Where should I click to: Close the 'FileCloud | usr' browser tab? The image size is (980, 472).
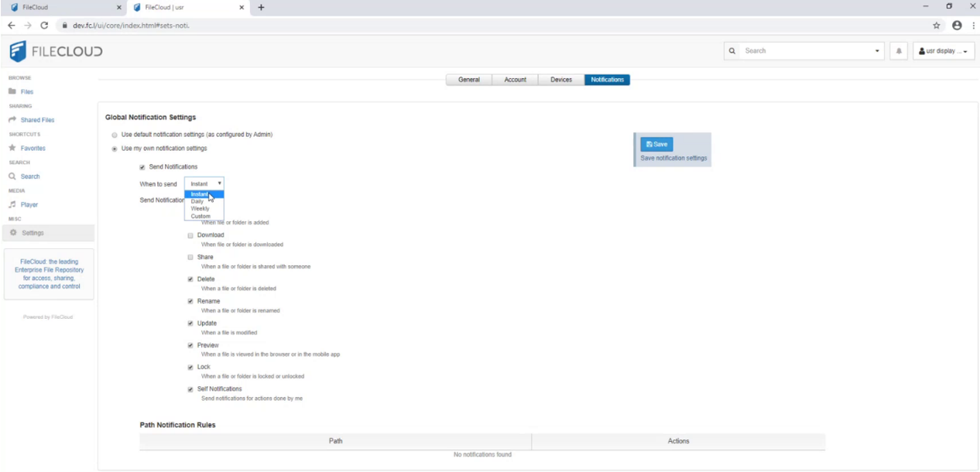(242, 7)
